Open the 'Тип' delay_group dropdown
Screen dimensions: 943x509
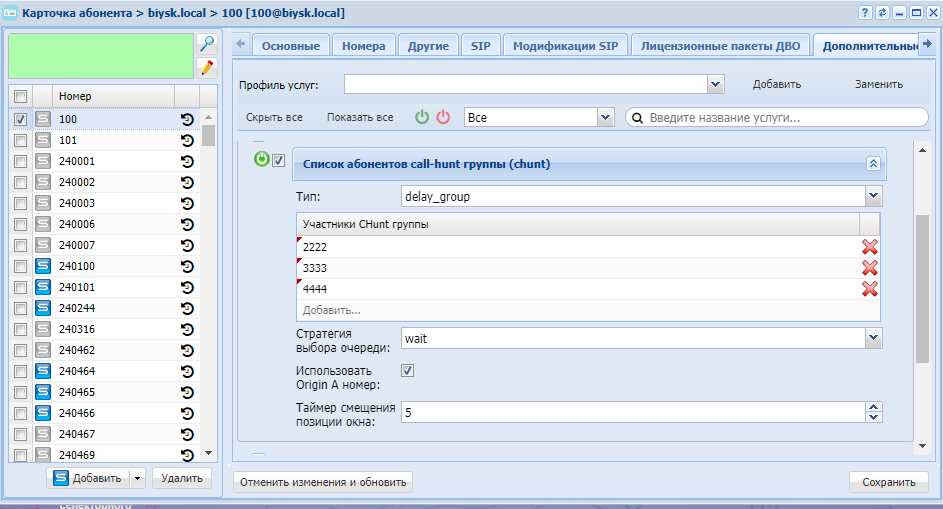(x=873, y=196)
